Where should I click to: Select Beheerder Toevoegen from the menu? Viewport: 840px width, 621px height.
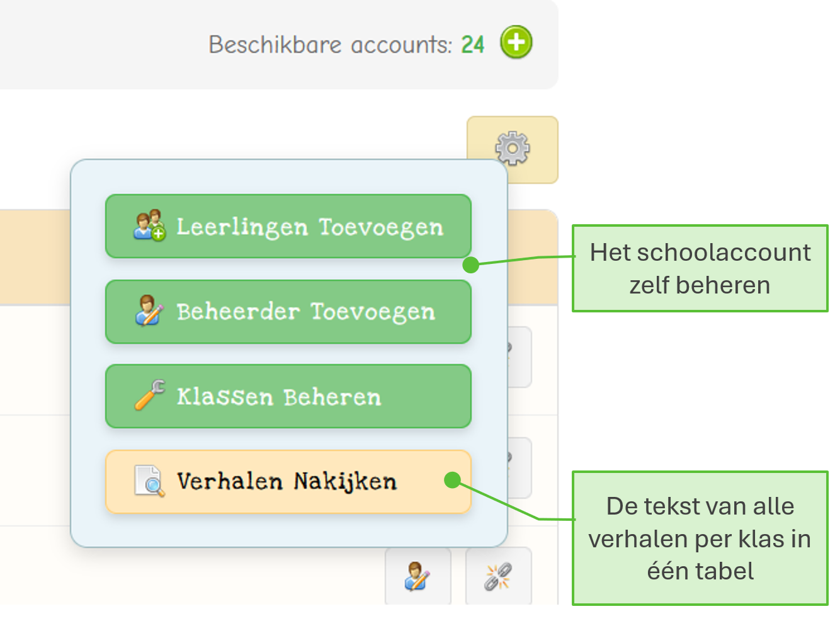pyautogui.click(x=288, y=312)
